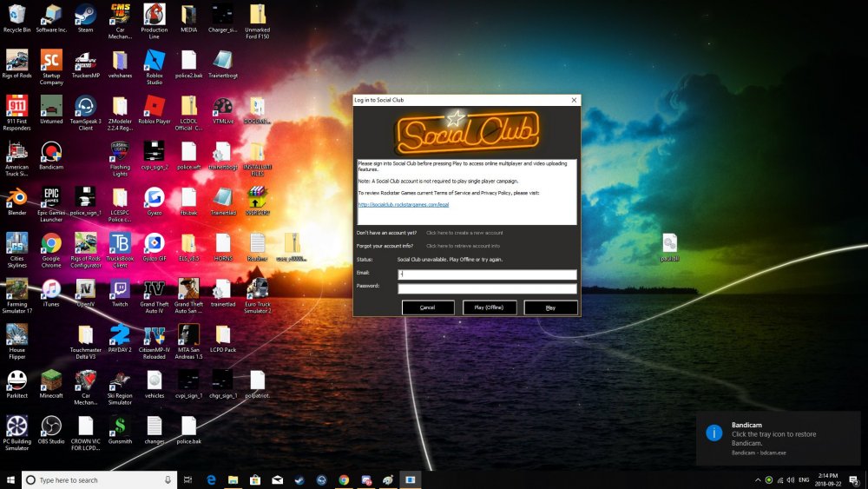Launch Epic Games Launcher shortcut

[51, 204]
